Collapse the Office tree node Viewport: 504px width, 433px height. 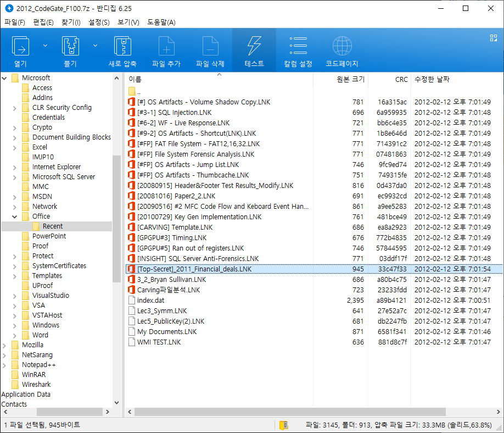pyautogui.click(x=14, y=216)
